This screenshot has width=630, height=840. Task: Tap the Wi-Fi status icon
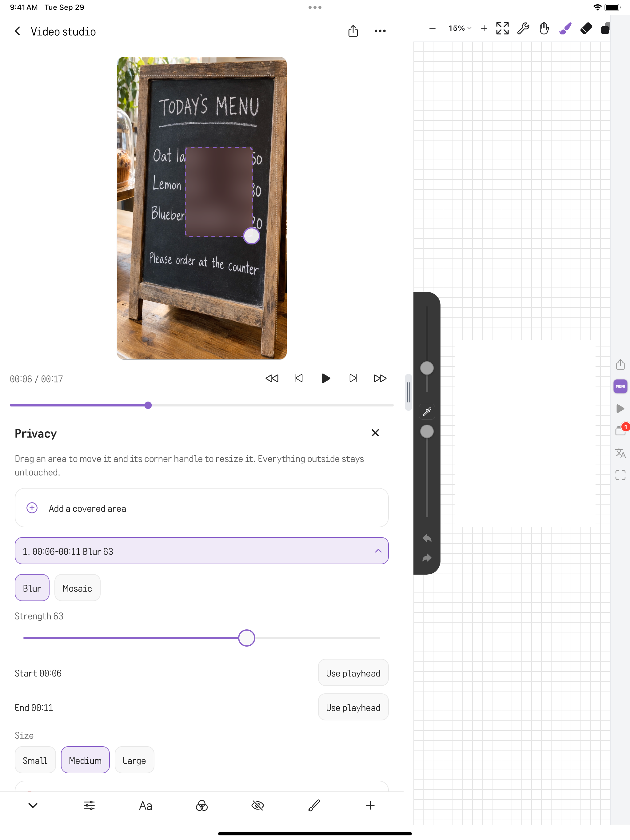(597, 7)
